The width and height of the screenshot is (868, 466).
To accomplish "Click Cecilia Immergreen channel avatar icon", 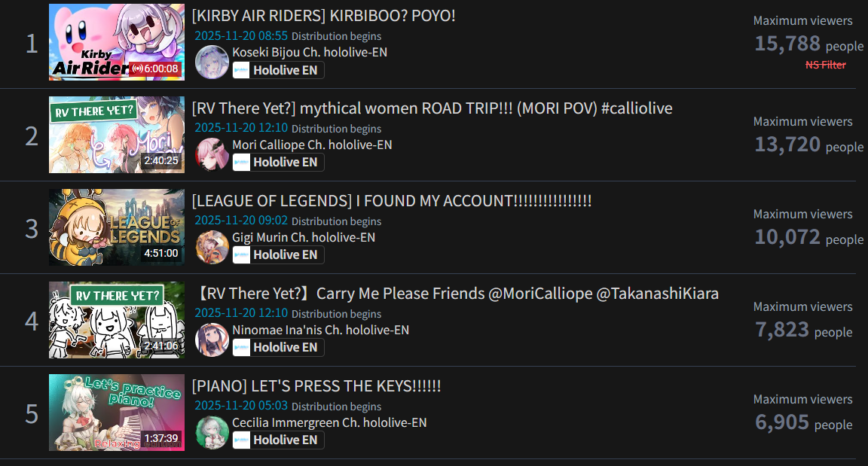I will coord(212,432).
